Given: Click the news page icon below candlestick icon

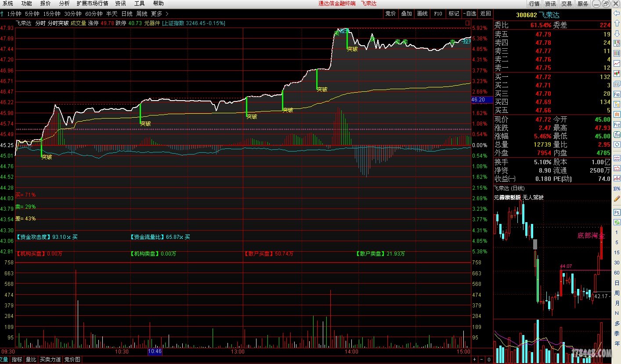Looking at the screenshot, I should click(x=617, y=84).
